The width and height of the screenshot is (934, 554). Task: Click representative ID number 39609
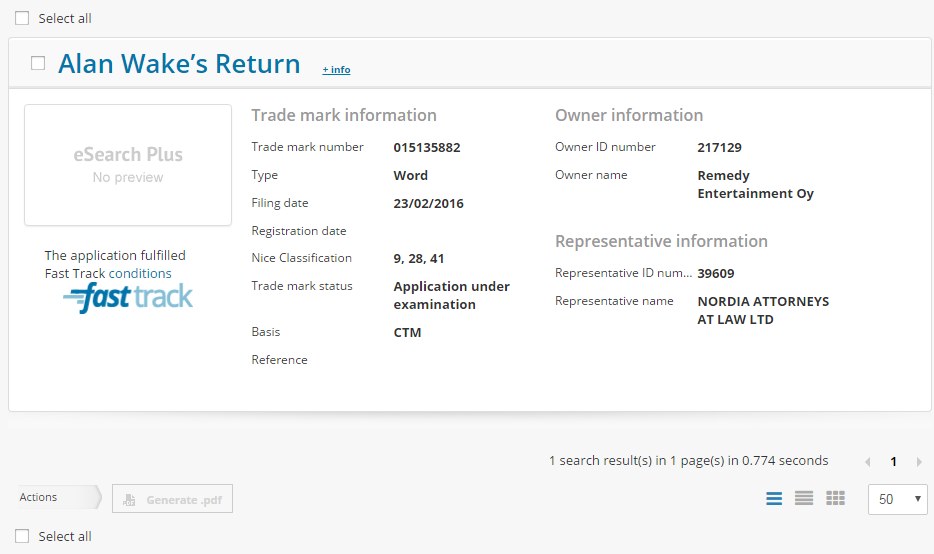pyautogui.click(x=715, y=273)
